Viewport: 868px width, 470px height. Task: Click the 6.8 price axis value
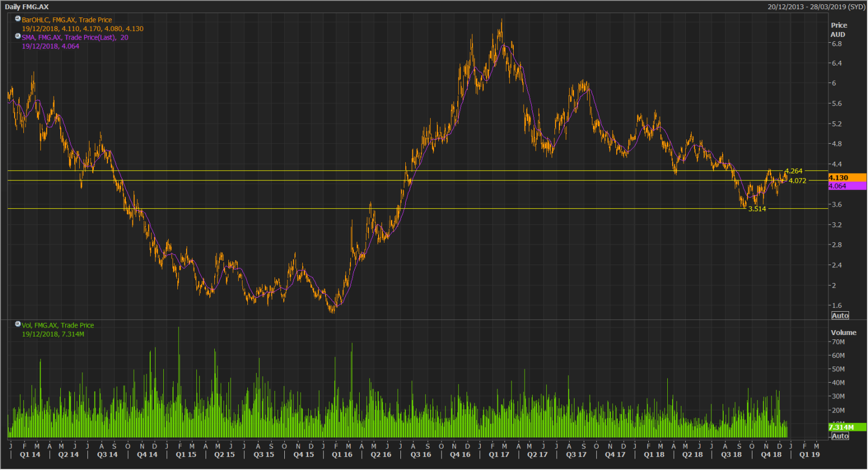pyautogui.click(x=837, y=44)
